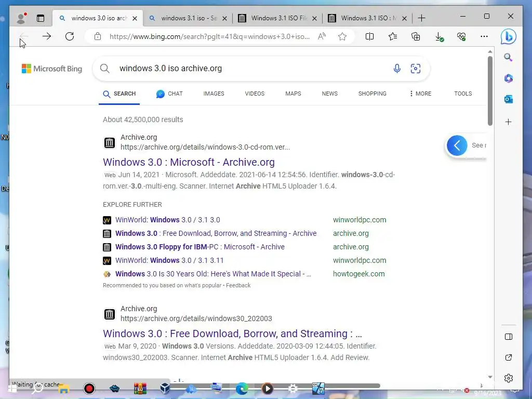This screenshot has height=399, width=532.
Task: Close the 'windows 3.0 iso arch' tab
Action: [135, 18]
